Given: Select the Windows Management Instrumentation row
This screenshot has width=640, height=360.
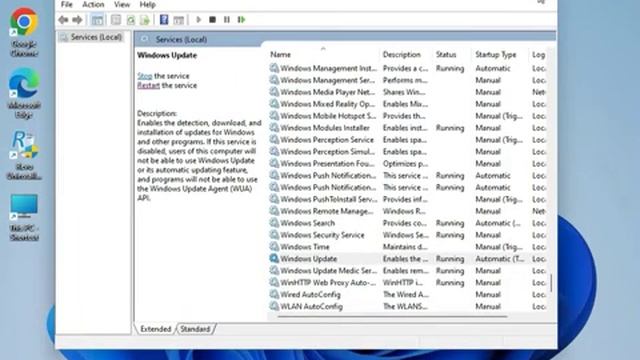Looking at the screenshot, I should [x=407, y=68].
